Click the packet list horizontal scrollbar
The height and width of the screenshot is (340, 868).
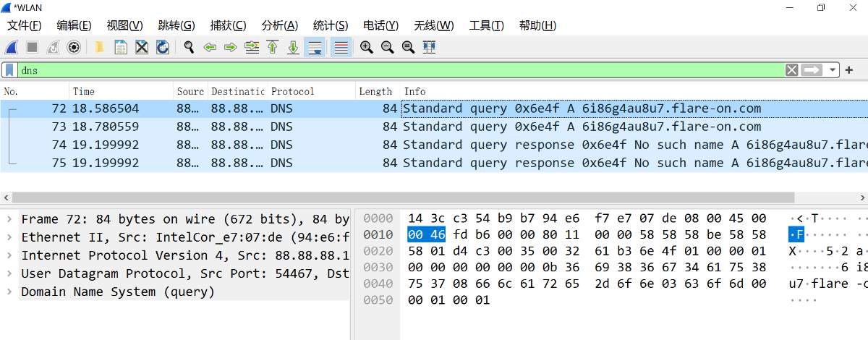click(404, 197)
